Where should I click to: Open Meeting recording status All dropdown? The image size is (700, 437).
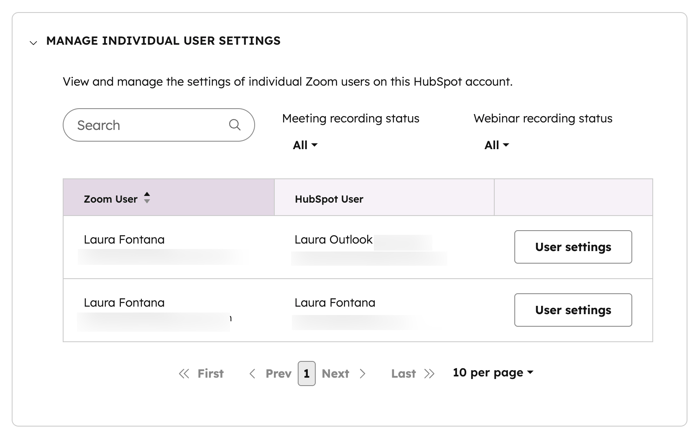[x=305, y=145]
